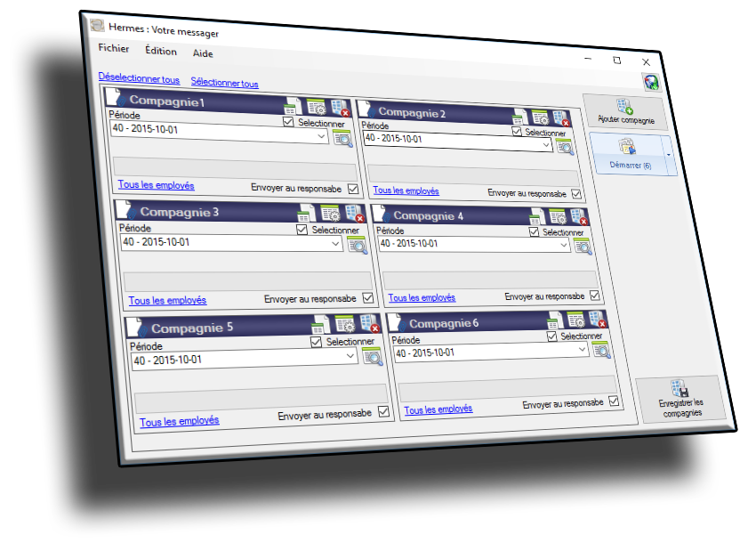756x559 pixels.
Task: Uncheck Selectionner for Compagnie 2
Action: [517, 132]
